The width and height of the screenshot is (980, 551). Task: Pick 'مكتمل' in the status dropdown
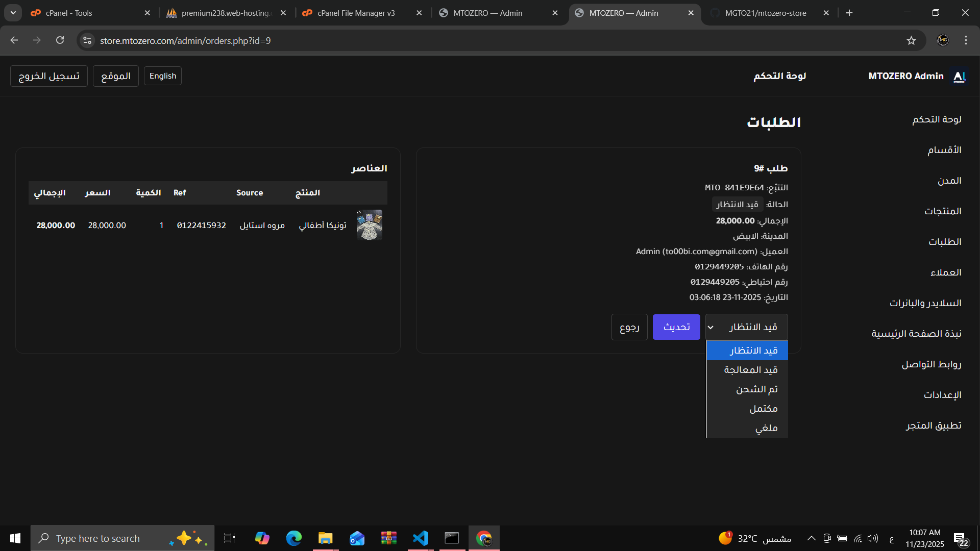[763, 409]
